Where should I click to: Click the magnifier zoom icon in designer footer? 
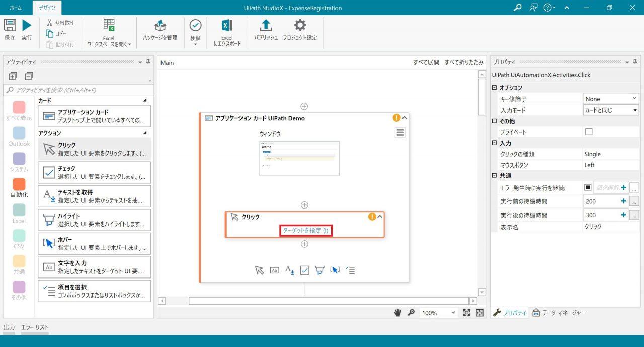411,313
